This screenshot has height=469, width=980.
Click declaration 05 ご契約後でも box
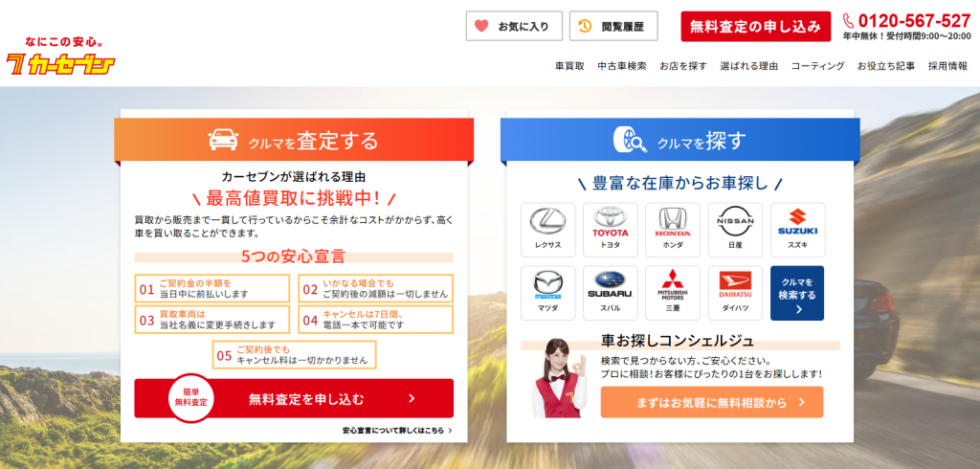coord(295,354)
